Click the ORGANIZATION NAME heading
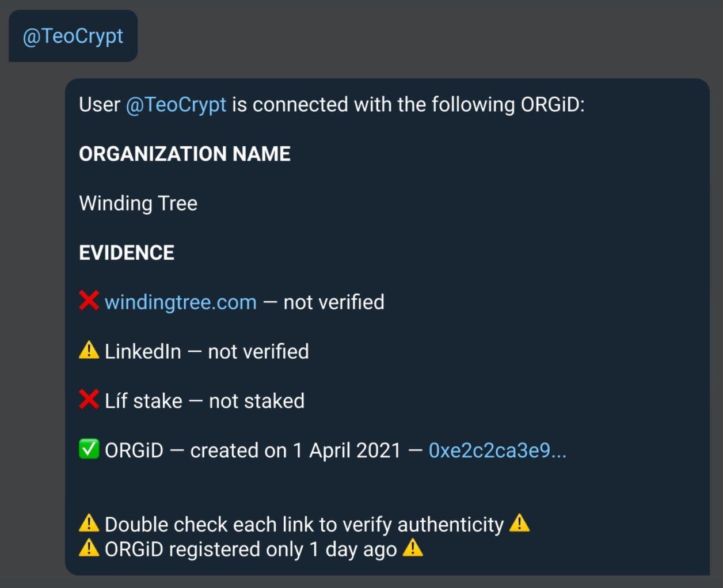Screen dimensions: 723x588 [x=184, y=154]
